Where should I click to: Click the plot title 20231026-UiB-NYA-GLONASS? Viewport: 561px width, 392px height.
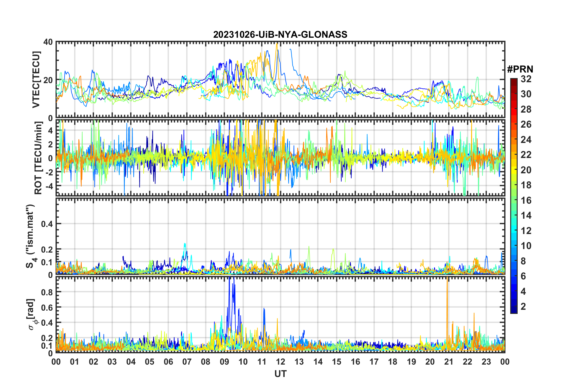pos(280,35)
